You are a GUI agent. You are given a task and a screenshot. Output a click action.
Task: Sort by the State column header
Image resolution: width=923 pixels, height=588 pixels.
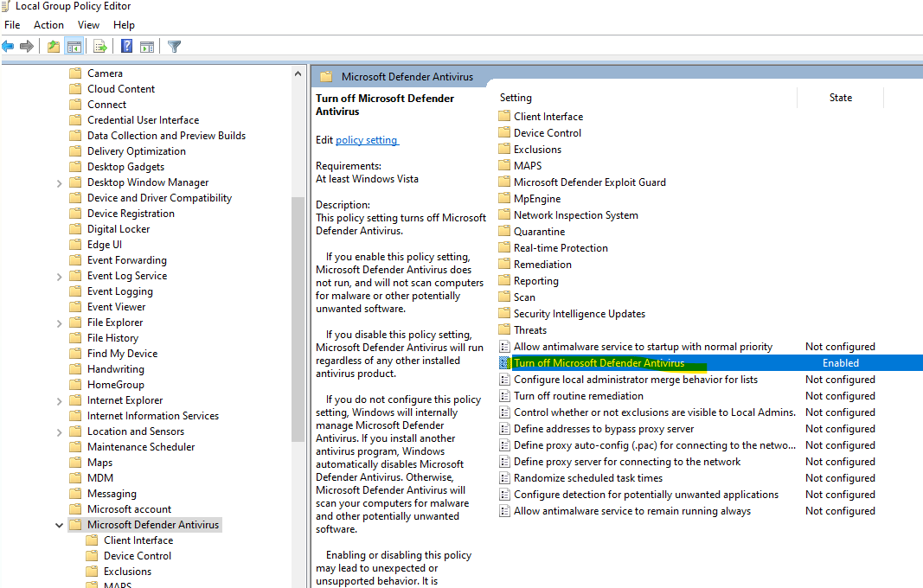tap(841, 98)
